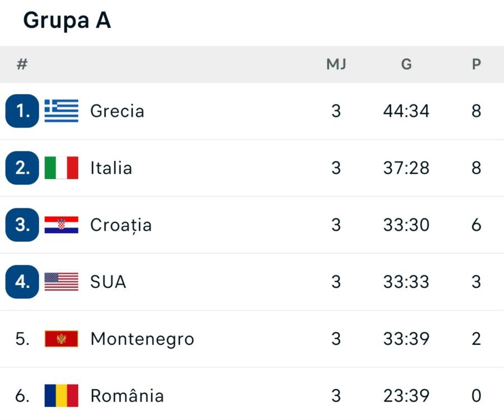This screenshot has width=504, height=420.
Task: Open the România team name
Action: coord(127,395)
